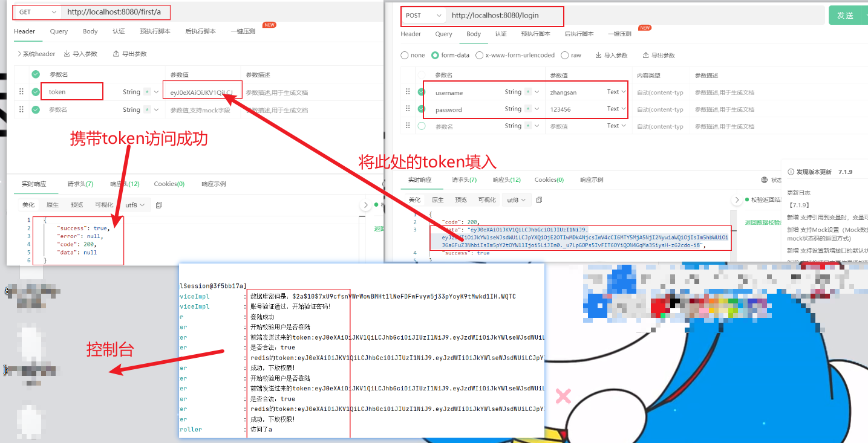868x443 pixels.
Task: Click 导出参数 in the GET window
Action: [130, 54]
